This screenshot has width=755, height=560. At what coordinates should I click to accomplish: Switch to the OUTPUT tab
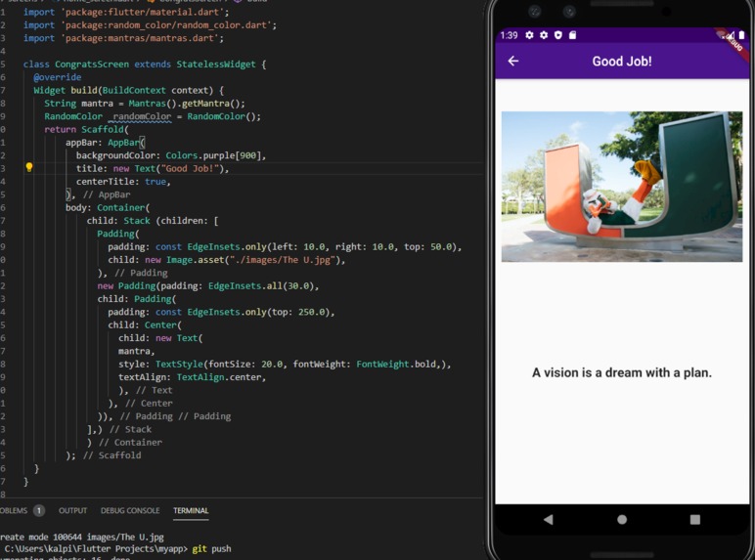72,510
